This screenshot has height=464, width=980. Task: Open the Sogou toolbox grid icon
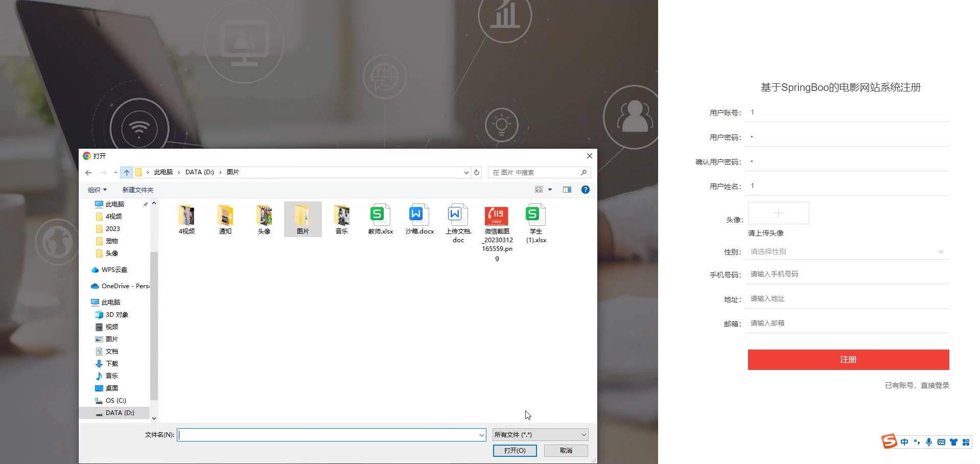point(966,442)
